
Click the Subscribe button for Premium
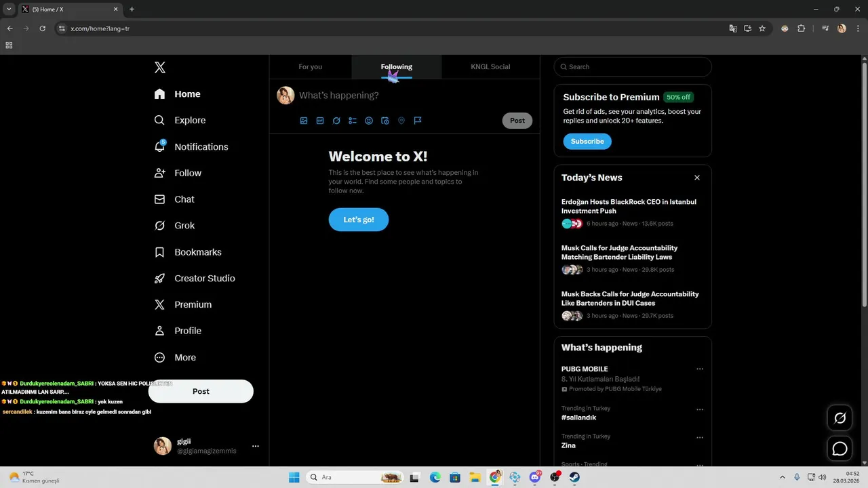(587, 141)
